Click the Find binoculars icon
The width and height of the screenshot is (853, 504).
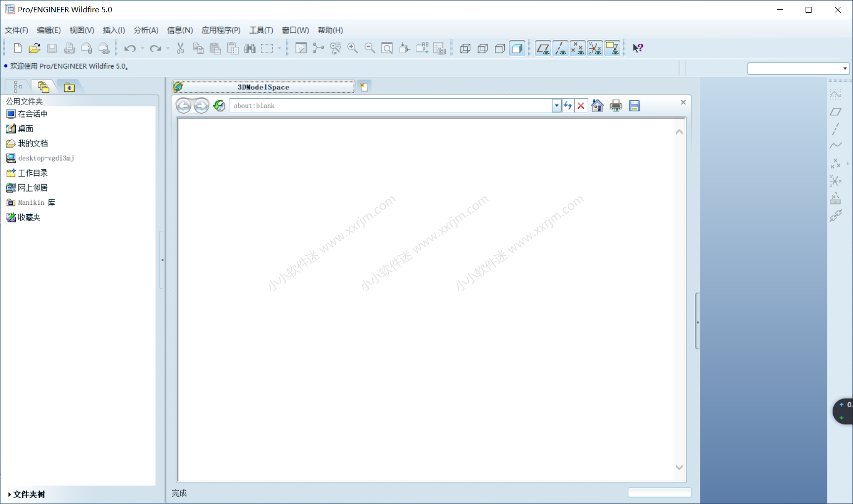click(250, 48)
